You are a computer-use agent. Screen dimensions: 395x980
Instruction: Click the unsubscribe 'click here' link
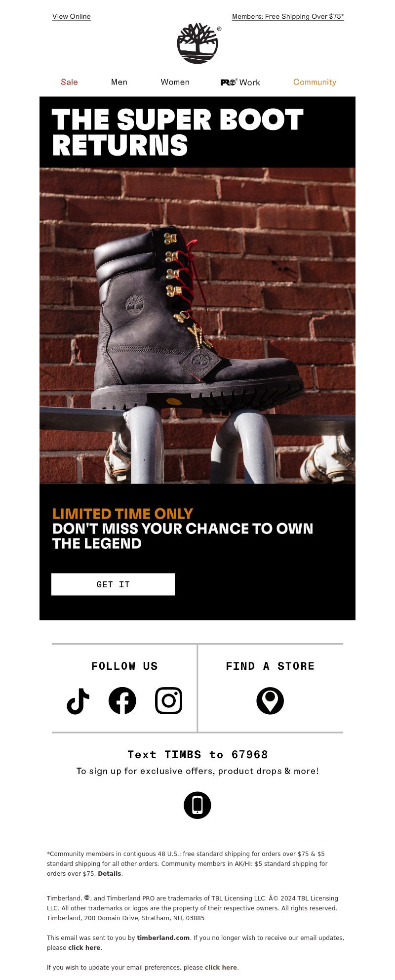point(84,947)
